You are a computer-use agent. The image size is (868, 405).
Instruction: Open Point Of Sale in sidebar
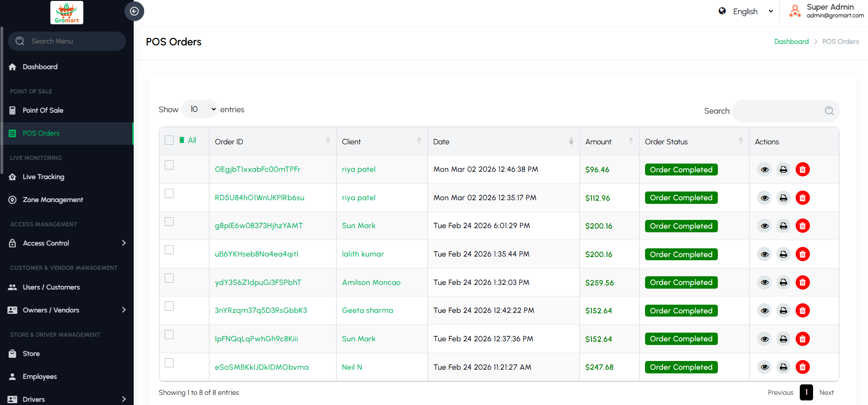(x=43, y=110)
